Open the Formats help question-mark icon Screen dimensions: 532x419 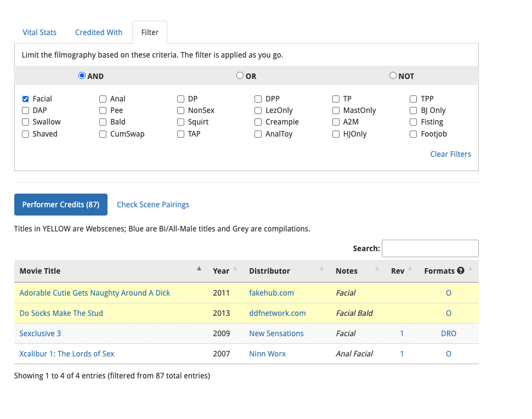[x=460, y=270]
